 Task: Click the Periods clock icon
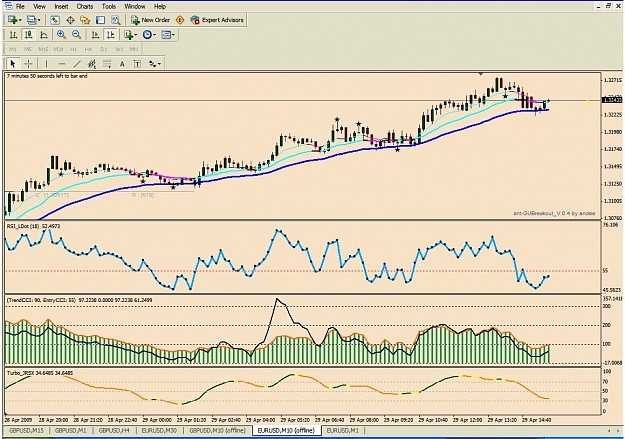147,35
